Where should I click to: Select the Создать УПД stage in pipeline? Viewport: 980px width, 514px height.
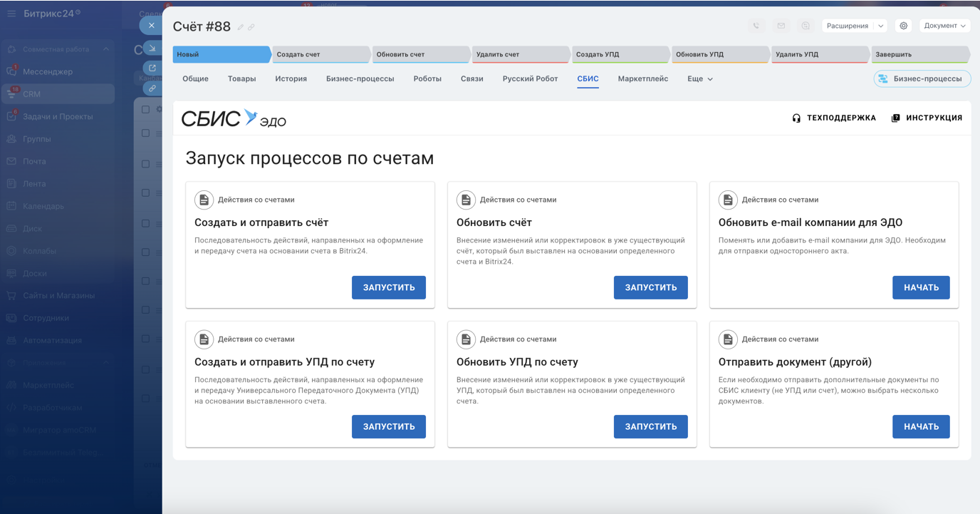tap(620, 54)
